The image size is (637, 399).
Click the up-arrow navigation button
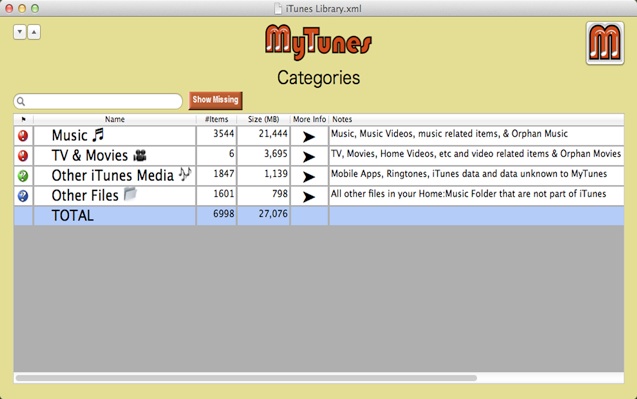pos(34,32)
